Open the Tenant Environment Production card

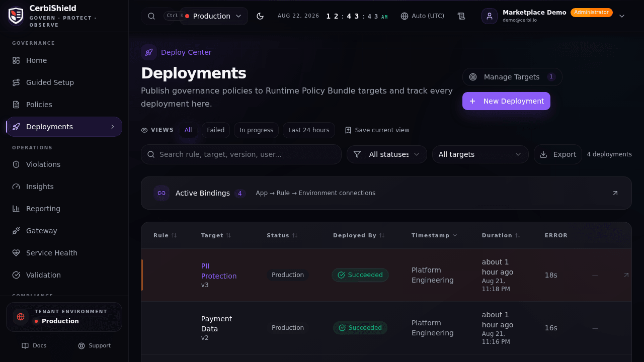point(64,317)
